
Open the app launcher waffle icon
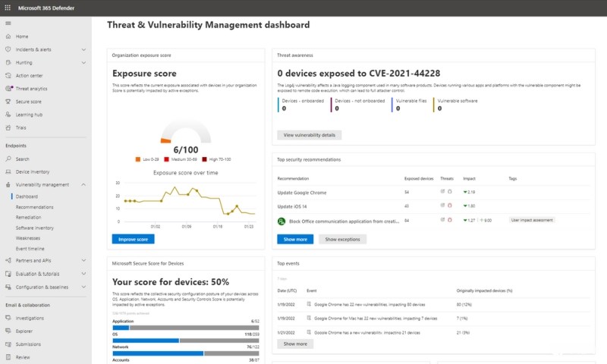tap(8, 7)
